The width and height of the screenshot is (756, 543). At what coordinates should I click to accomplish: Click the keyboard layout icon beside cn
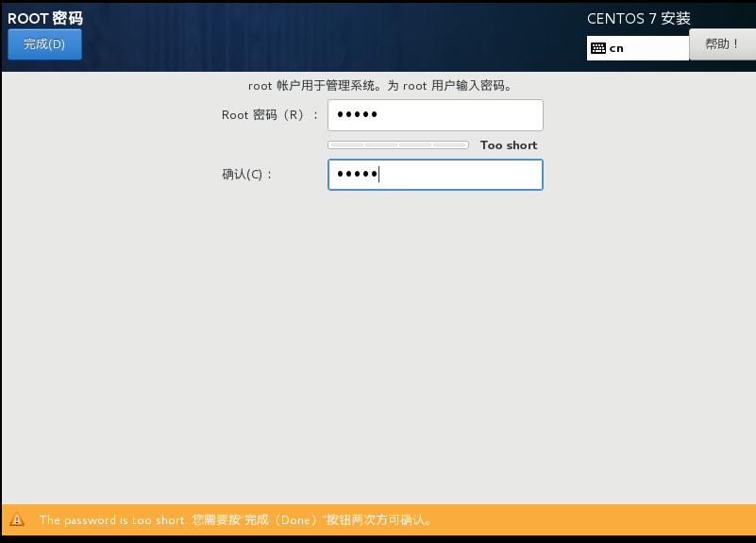pyautogui.click(x=597, y=48)
